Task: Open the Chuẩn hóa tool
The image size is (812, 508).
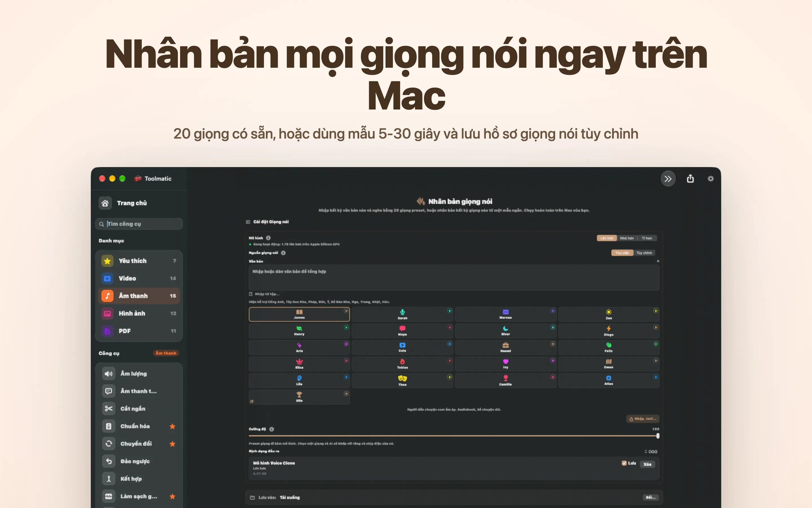Action: (139, 426)
